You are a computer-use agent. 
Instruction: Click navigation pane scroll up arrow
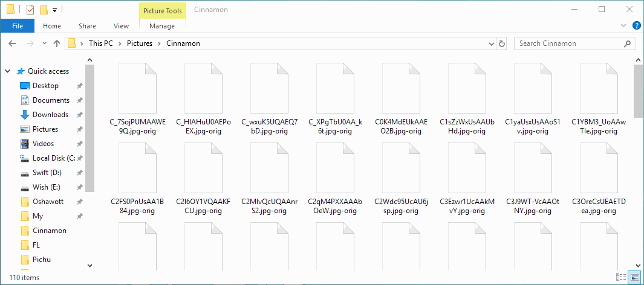tap(90, 60)
